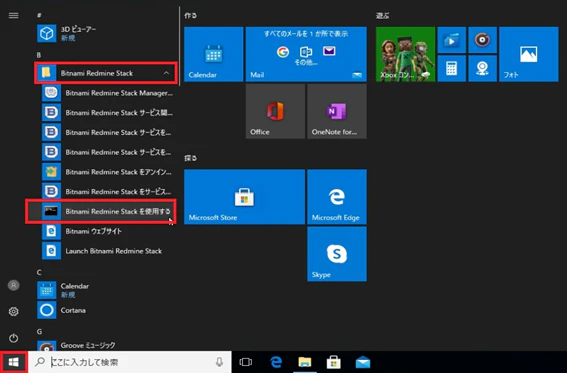
Task: Open the Xbox console companion tile
Action: [x=405, y=54]
